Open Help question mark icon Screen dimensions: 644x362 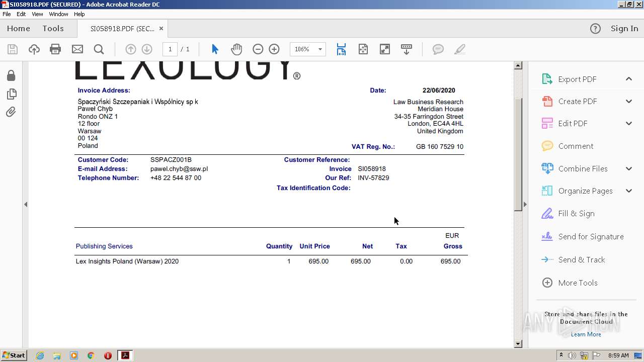click(595, 29)
